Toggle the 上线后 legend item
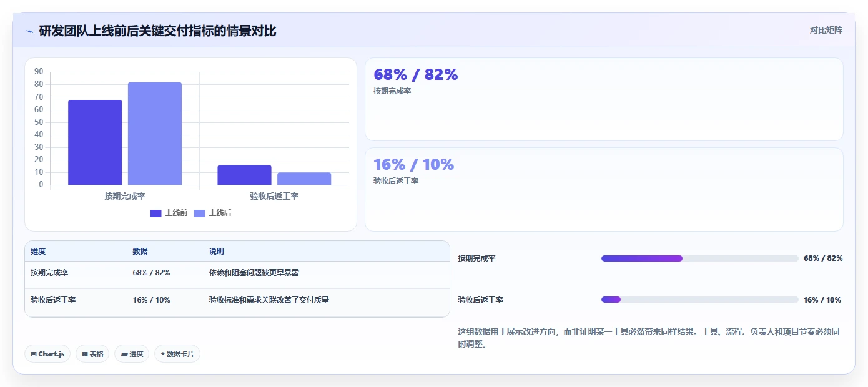The height and width of the screenshot is (387, 868). [x=212, y=213]
